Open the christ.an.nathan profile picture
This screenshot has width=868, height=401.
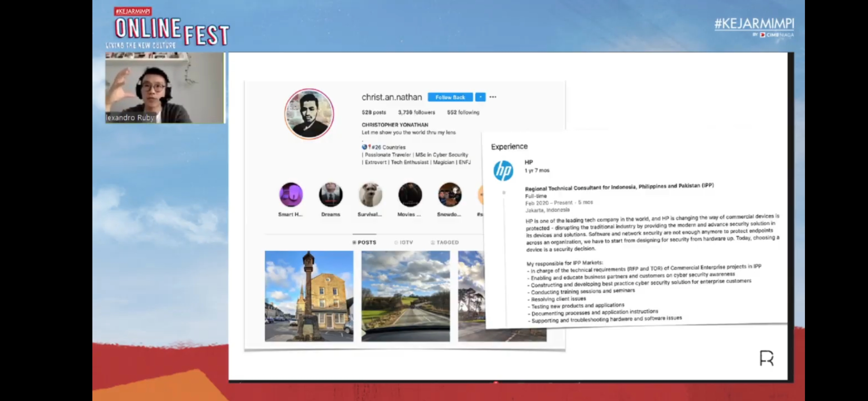click(309, 114)
